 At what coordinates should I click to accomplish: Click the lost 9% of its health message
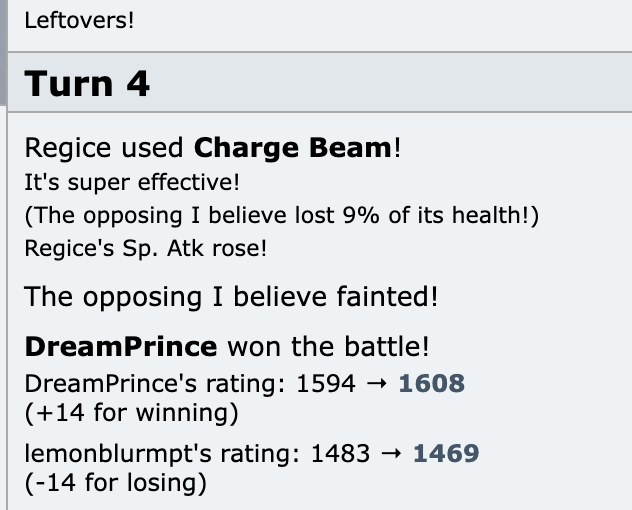click(x=282, y=215)
